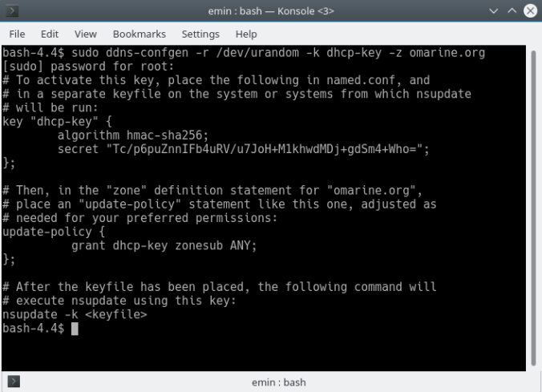
Task: Open the Help menu
Action: pos(246,34)
